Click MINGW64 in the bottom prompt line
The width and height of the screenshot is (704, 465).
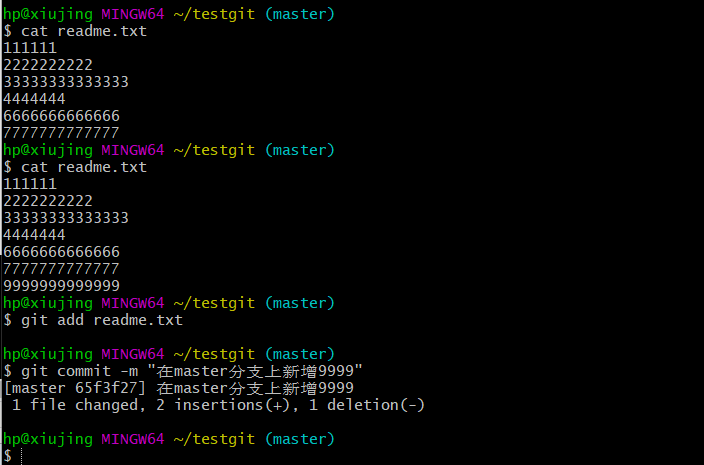pos(132,439)
